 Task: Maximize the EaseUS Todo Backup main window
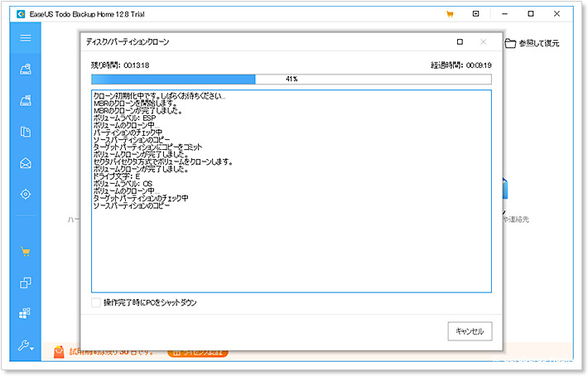coord(531,14)
